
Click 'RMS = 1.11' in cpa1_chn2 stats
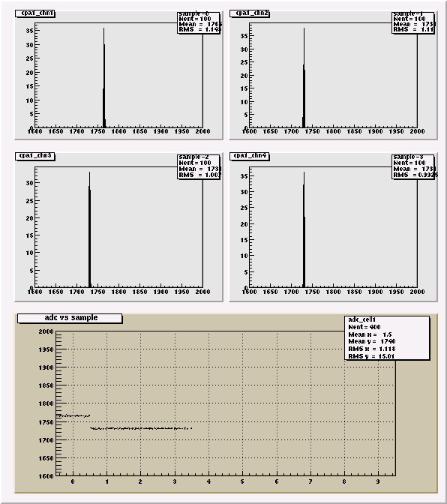coord(413,29)
